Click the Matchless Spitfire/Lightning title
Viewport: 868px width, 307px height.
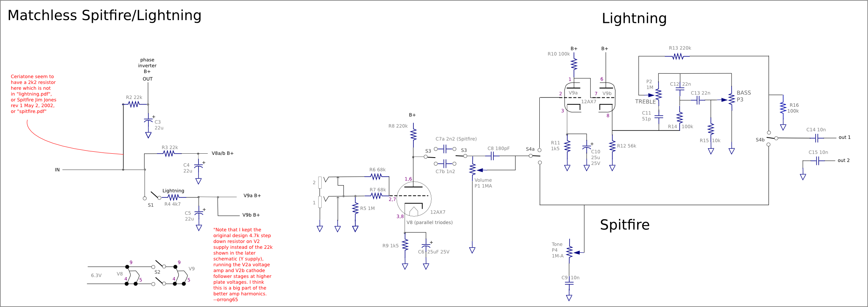(105, 16)
